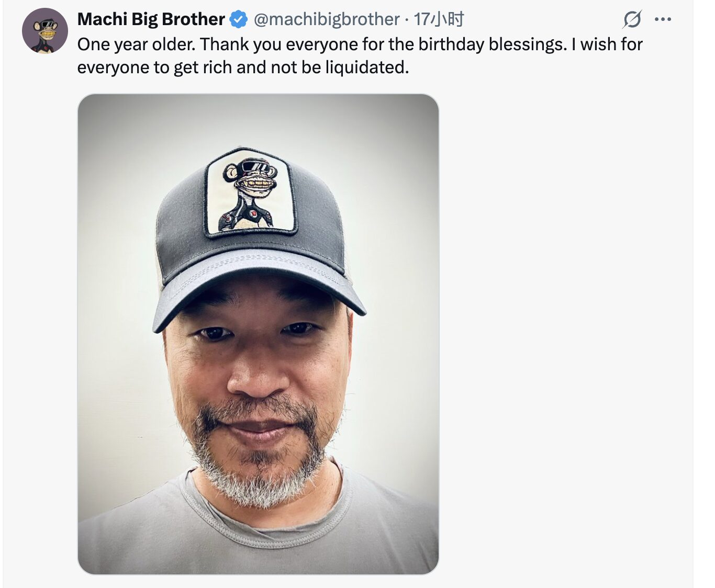715x588 pixels.
Task: Expand the tweet options via the ellipsis
Action: click(x=662, y=18)
